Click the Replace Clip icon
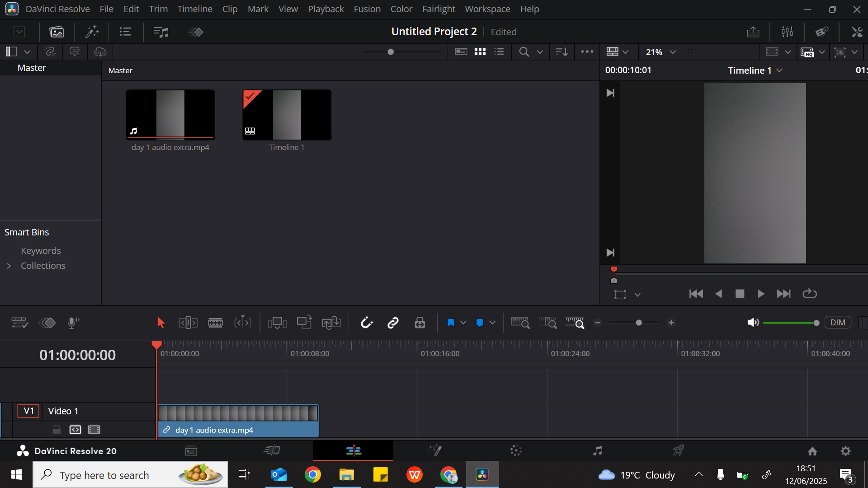The width and height of the screenshot is (868, 488). coord(331,323)
